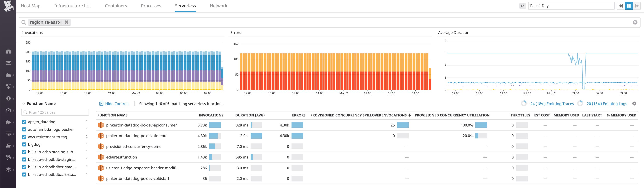Image resolution: width=644 pixels, height=188 pixels.
Task: Disable the auto_lambda_logs_pusher checkbox
Action: 24,129
